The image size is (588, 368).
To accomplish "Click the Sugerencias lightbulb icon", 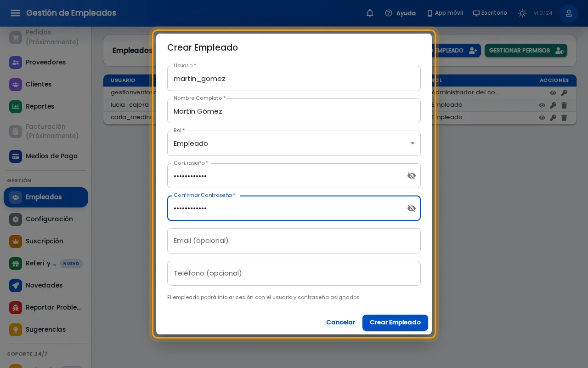I will (x=16, y=330).
